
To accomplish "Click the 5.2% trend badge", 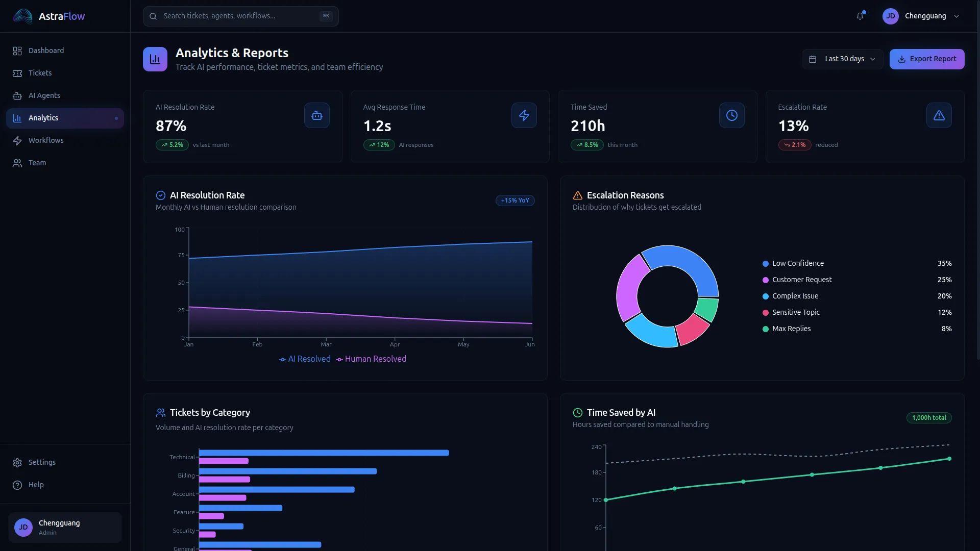I will (172, 145).
